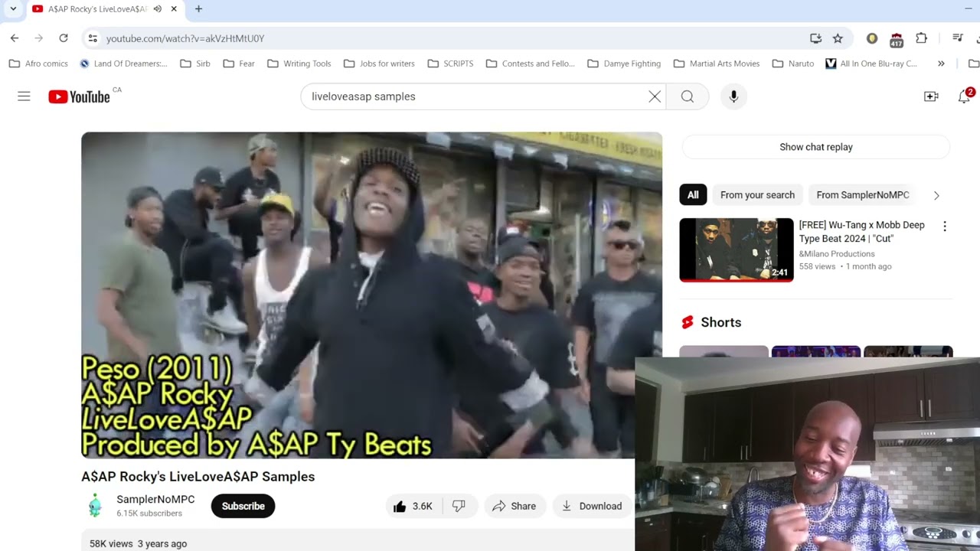This screenshot has width=980, height=551.
Task: Like the video with thumbs up
Action: click(413, 506)
